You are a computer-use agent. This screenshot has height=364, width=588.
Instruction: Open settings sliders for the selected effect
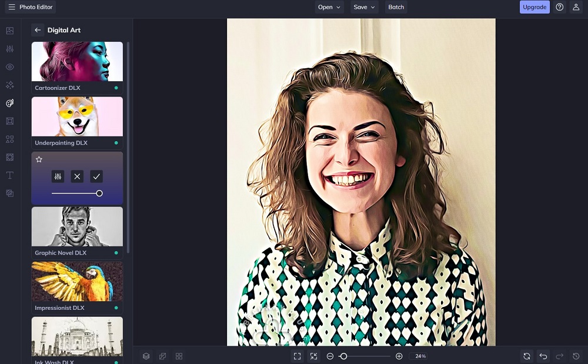[58, 176]
